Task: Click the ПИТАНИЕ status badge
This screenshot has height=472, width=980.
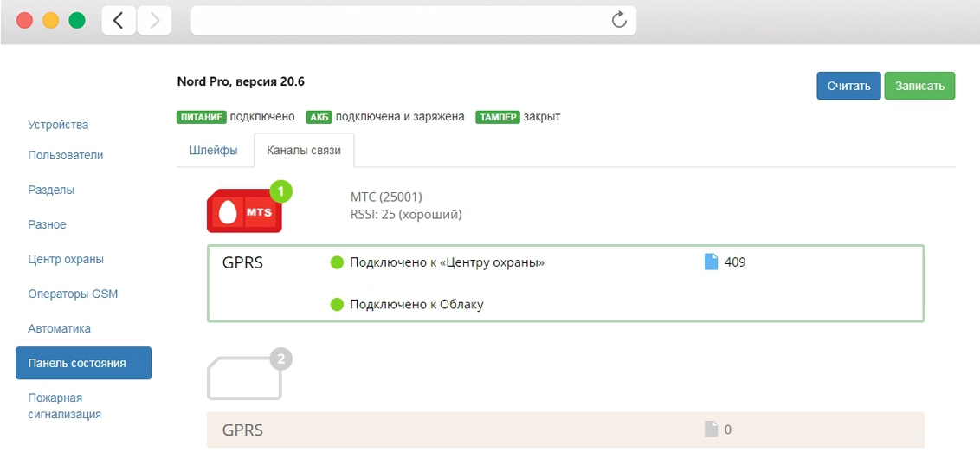Action: (202, 117)
